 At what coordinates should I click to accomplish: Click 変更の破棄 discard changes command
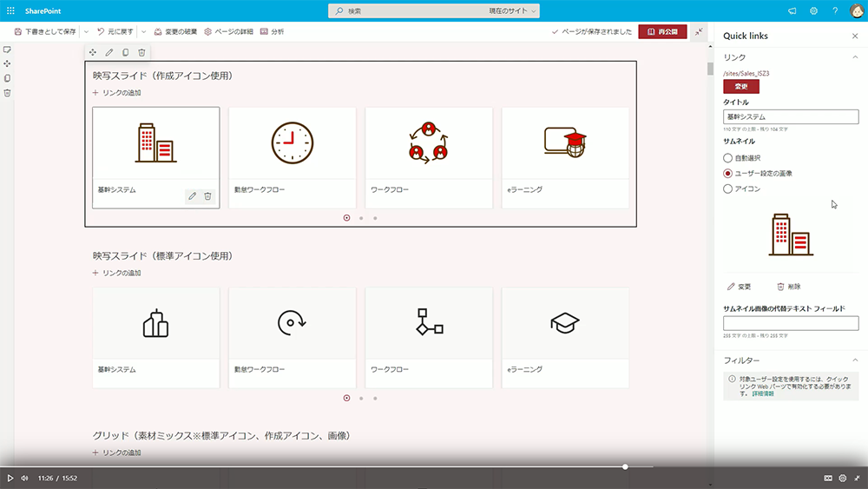pyautogui.click(x=175, y=31)
